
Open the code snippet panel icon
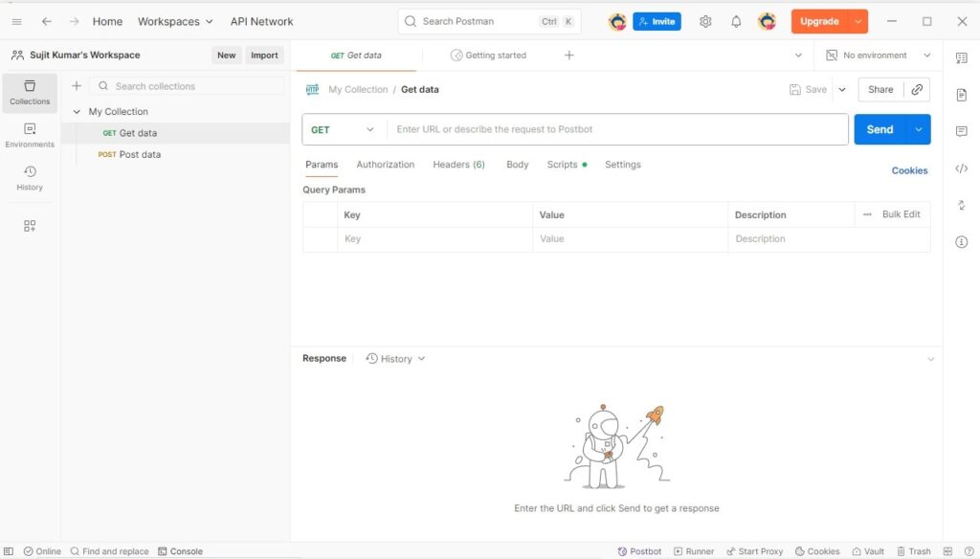(x=961, y=168)
